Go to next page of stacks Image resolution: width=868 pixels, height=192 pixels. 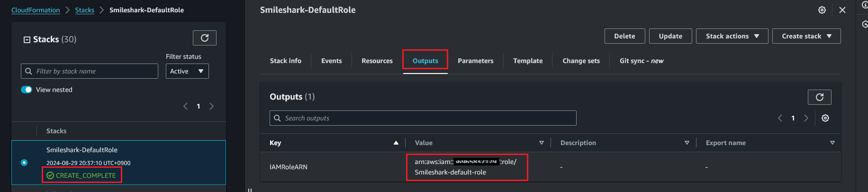(x=212, y=106)
